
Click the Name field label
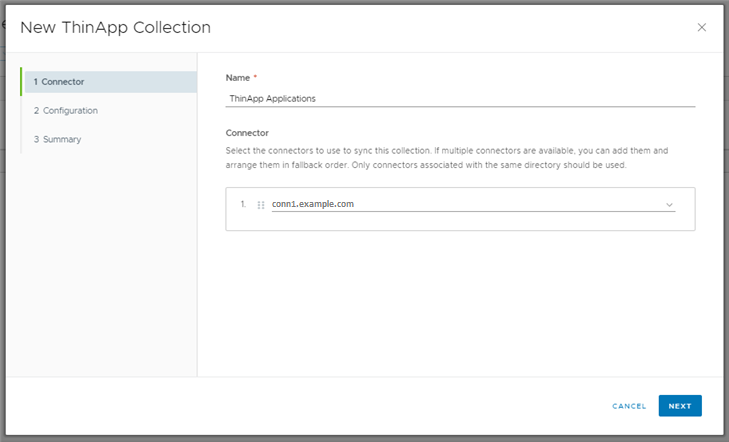tap(238, 78)
